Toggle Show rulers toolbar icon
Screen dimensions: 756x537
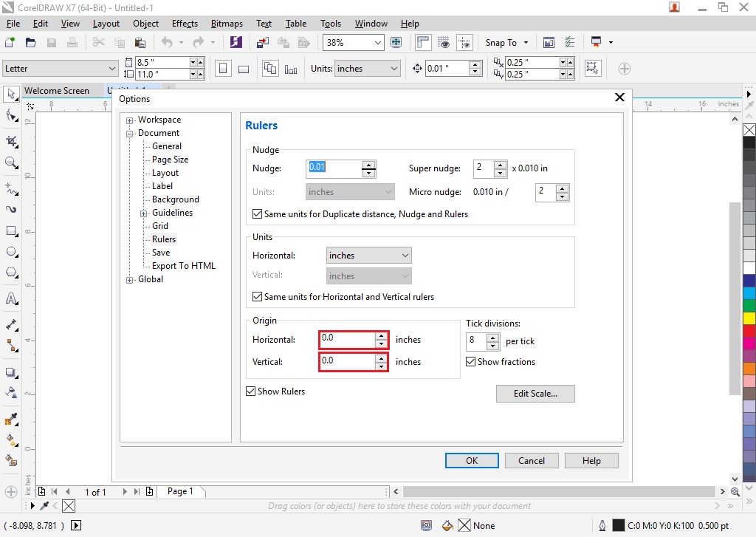click(x=423, y=42)
